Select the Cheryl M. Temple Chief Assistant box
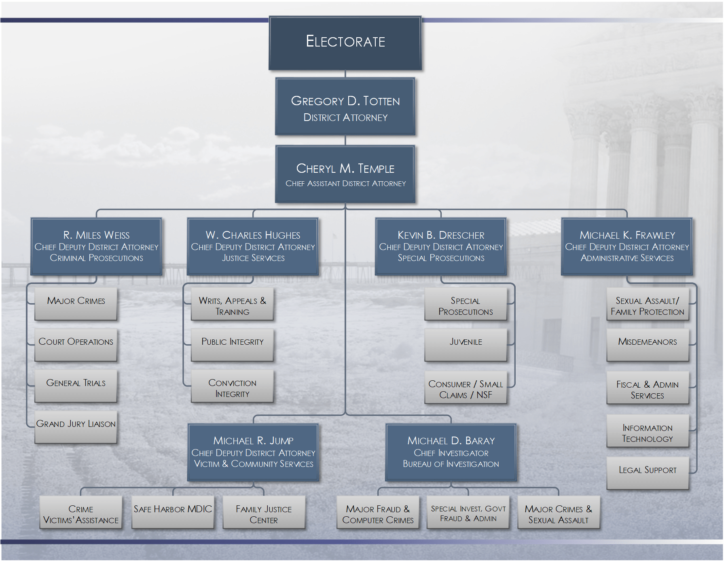 tap(345, 174)
